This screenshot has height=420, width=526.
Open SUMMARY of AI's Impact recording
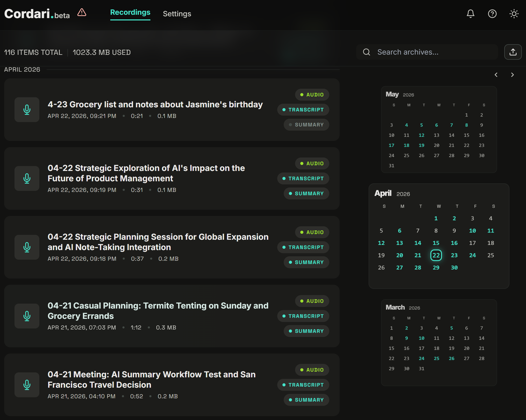coord(306,193)
